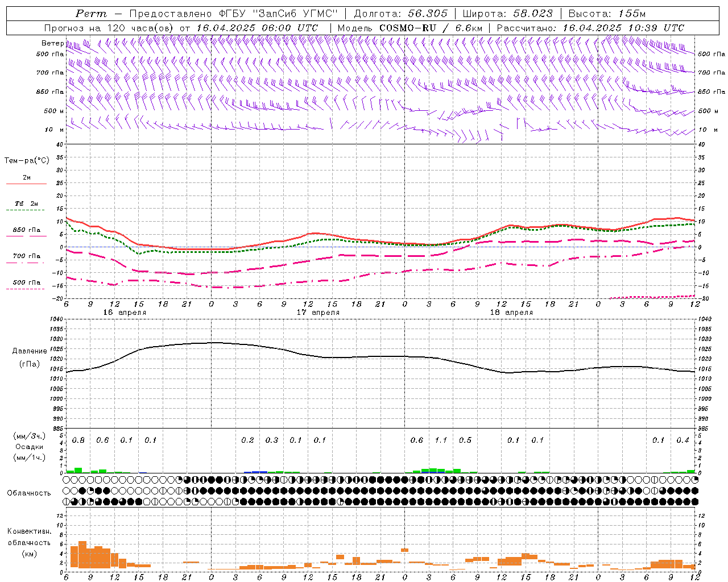Click the station name Perm in the header
Viewport: 728px width, 582px height.
point(91,14)
